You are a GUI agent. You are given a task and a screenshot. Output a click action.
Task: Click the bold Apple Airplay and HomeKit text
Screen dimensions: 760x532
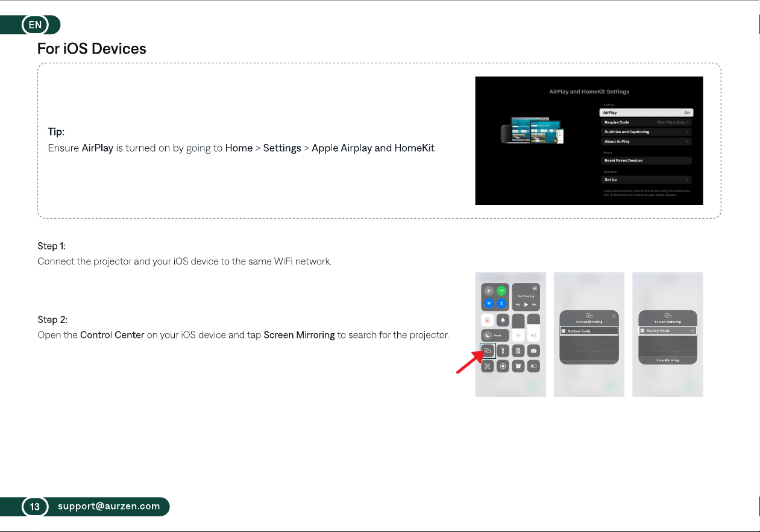point(373,148)
